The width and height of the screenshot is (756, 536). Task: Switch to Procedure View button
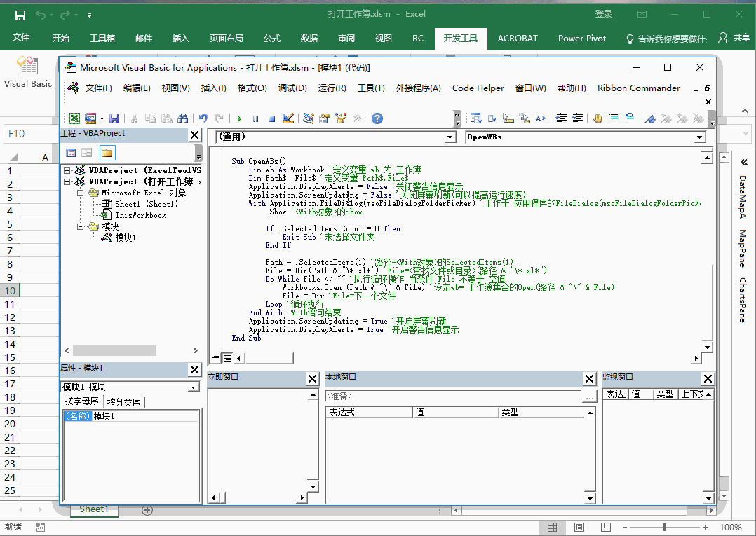pos(215,358)
